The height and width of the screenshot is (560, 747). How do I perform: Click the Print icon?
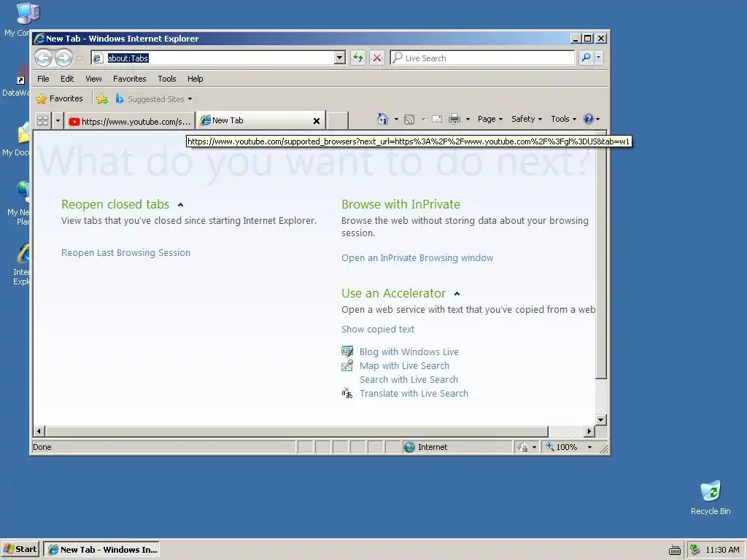(x=454, y=119)
